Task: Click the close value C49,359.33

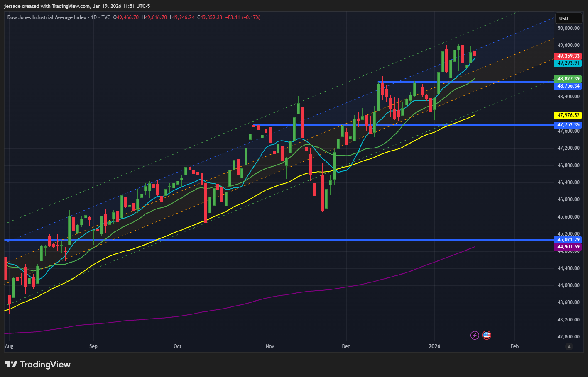Action: 210,17
